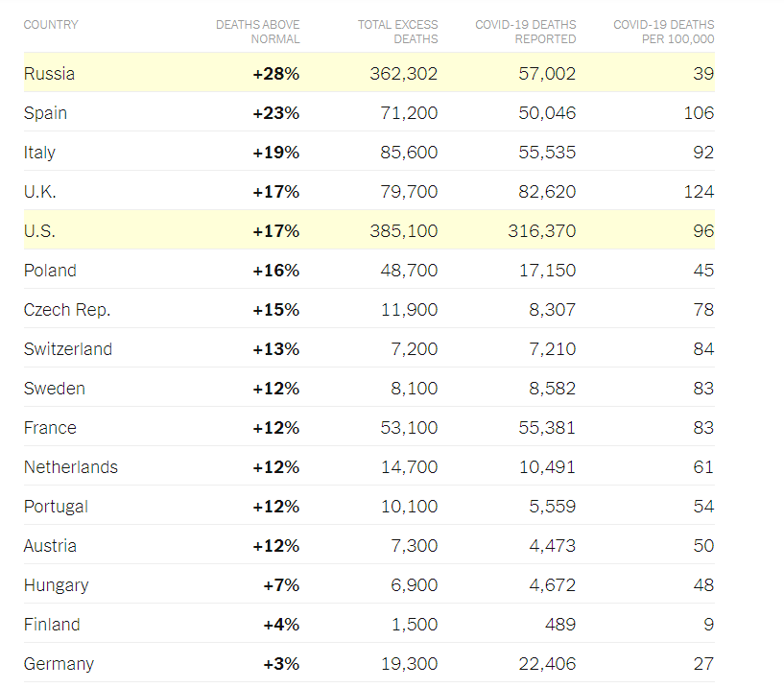Screen dimensions: 784x688
Task: Click the U.K. country name
Action: 39,192
